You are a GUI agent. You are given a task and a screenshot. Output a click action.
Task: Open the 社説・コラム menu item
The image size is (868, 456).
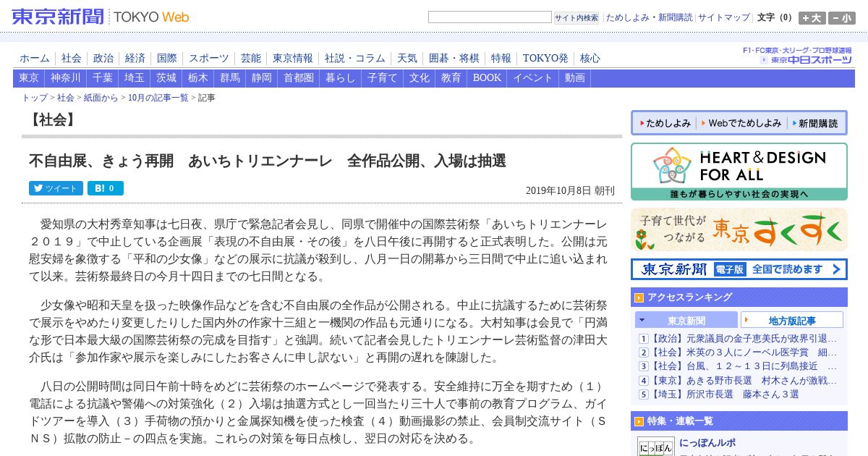point(355,58)
